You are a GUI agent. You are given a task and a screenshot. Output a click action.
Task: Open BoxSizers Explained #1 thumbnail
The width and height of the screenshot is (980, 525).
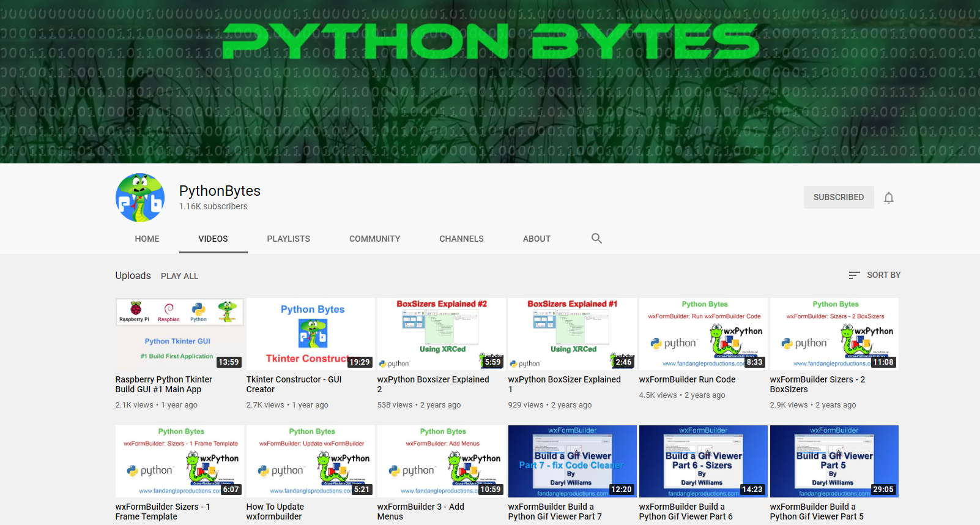click(573, 334)
